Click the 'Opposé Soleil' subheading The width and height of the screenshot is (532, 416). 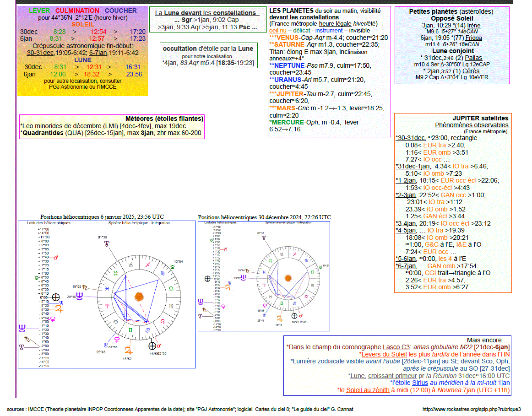click(452, 19)
